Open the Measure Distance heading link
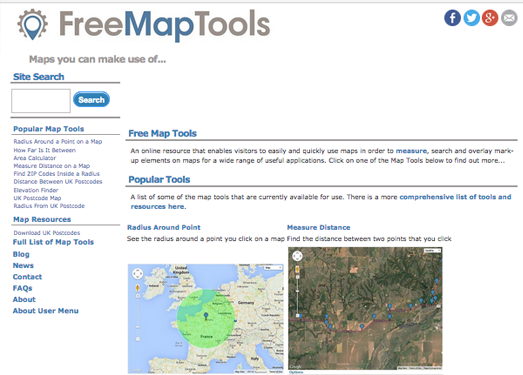523x375 pixels. pos(319,228)
